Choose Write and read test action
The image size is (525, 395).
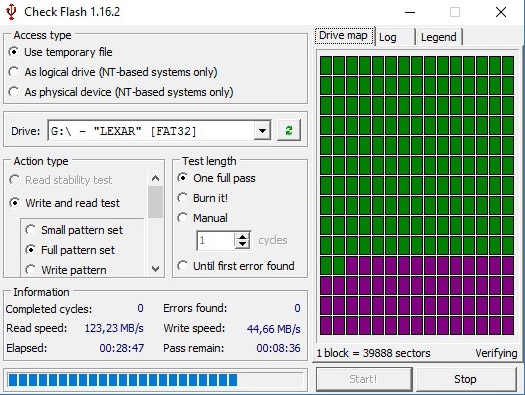(x=65, y=203)
